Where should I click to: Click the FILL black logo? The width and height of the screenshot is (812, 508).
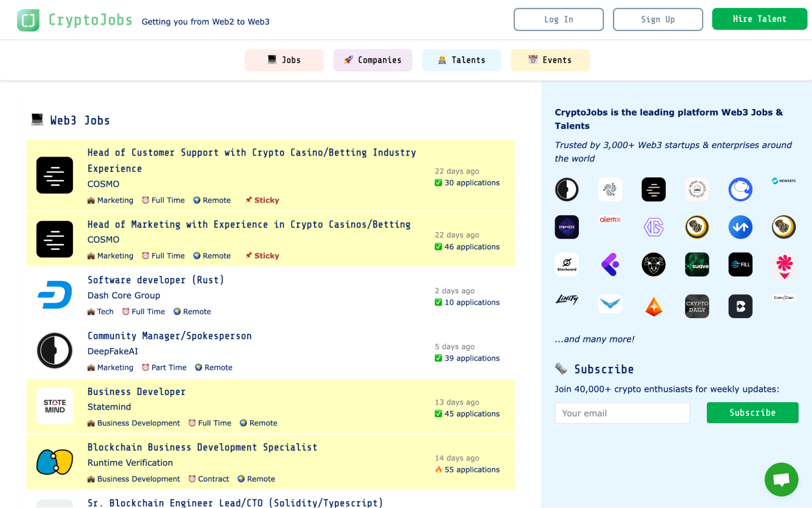click(741, 265)
